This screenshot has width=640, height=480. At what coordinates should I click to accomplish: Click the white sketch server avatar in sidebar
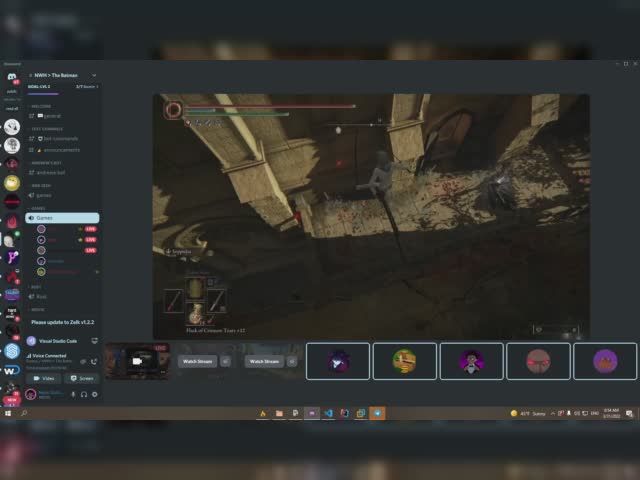(x=12, y=127)
